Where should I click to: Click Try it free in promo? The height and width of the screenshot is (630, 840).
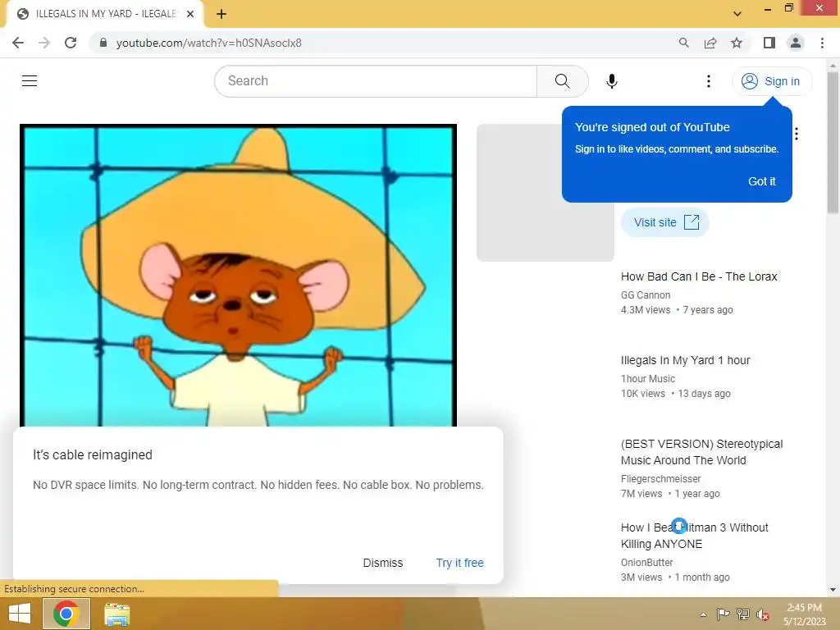click(459, 563)
